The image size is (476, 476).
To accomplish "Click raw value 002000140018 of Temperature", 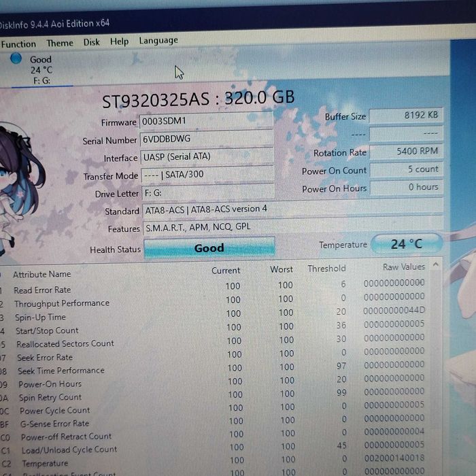I will [x=394, y=458].
